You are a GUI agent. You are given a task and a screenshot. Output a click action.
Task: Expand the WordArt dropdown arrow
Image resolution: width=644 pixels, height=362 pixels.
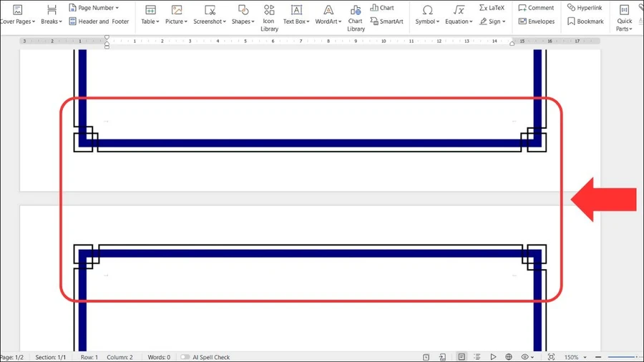point(340,21)
